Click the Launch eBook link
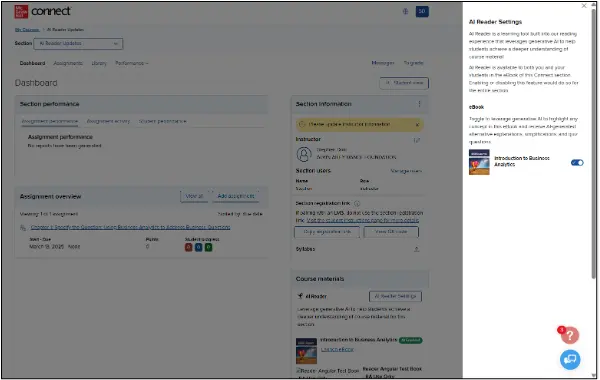The width and height of the screenshot is (600, 380). [x=337, y=349]
